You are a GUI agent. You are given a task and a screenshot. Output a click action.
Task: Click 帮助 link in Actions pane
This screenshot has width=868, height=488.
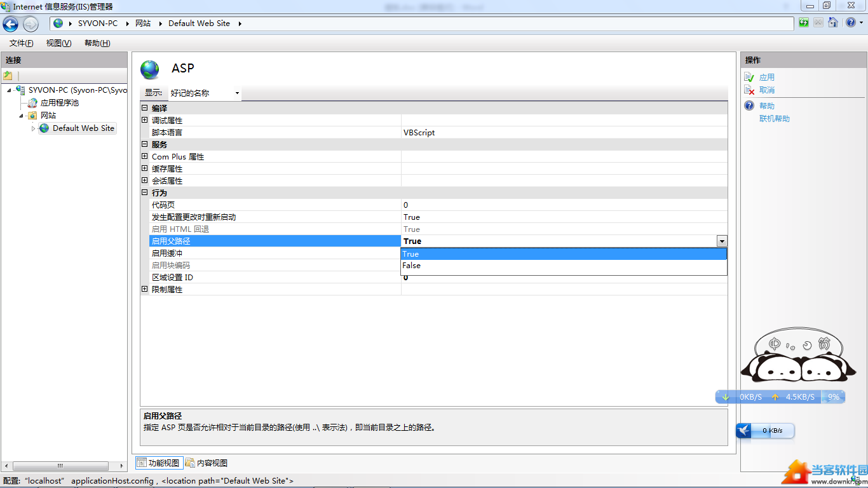point(767,106)
